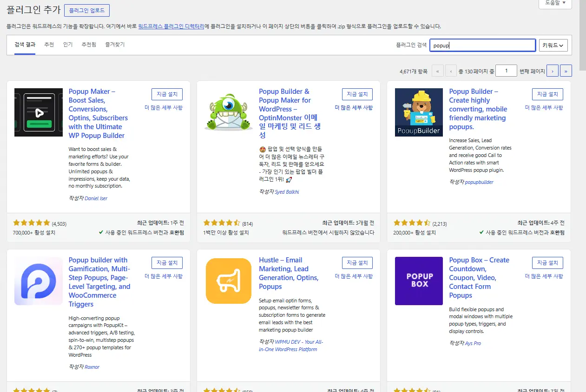
Task: Open the Hustle orange megaphone plugin icon
Action: 229,281
